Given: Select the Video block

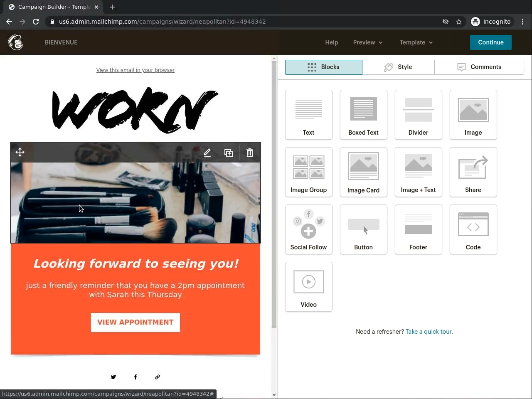Looking at the screenshot, I should 309,287.
